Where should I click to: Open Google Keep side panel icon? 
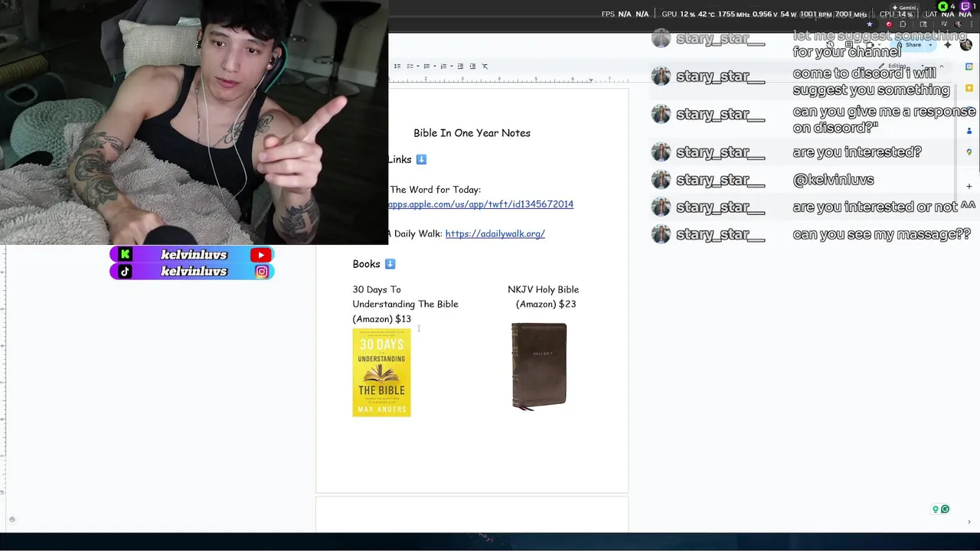pos(969,88)
